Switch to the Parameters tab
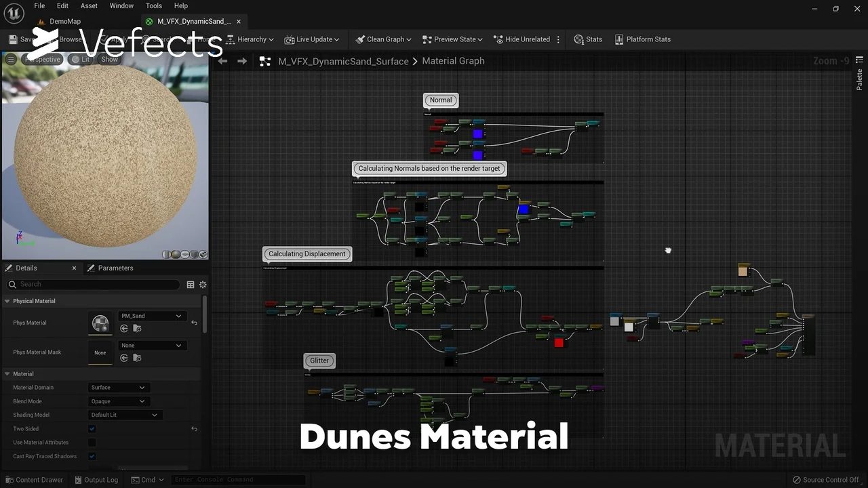This screenshot has width=868, height=488. click(x=115, y=268)
